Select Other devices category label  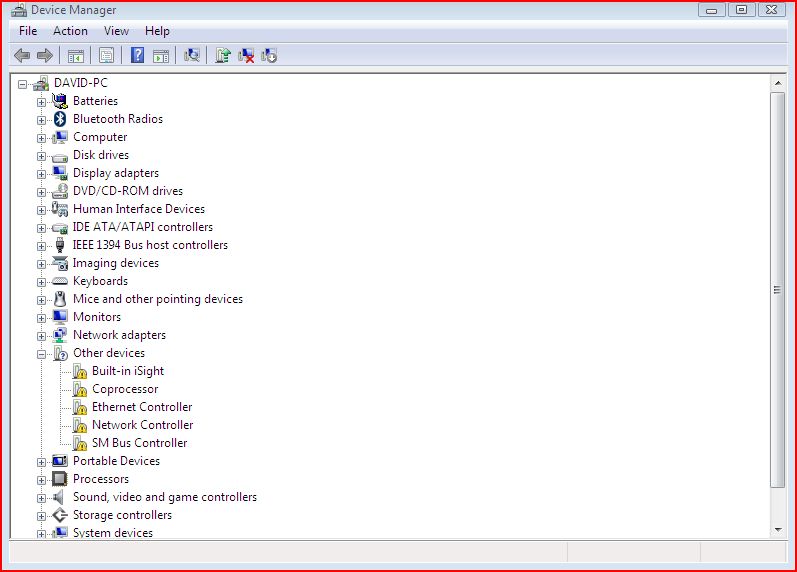[109, 353]
